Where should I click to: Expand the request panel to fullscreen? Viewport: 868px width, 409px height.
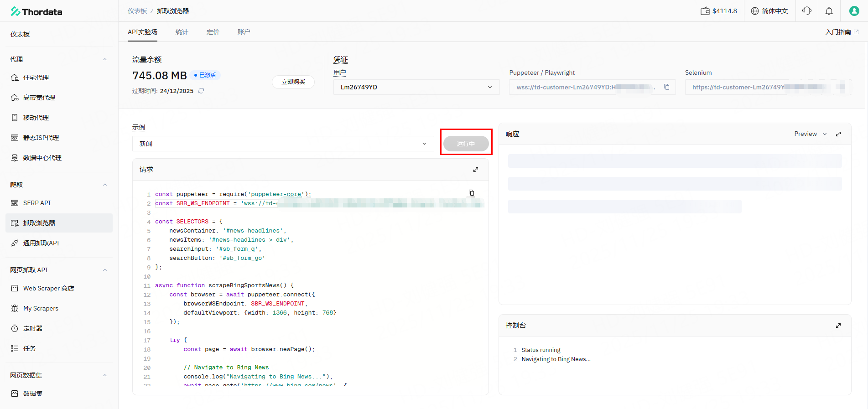476,170
